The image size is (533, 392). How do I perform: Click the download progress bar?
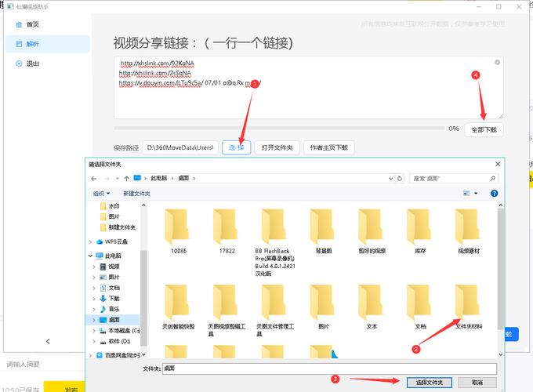coord(279,128)
